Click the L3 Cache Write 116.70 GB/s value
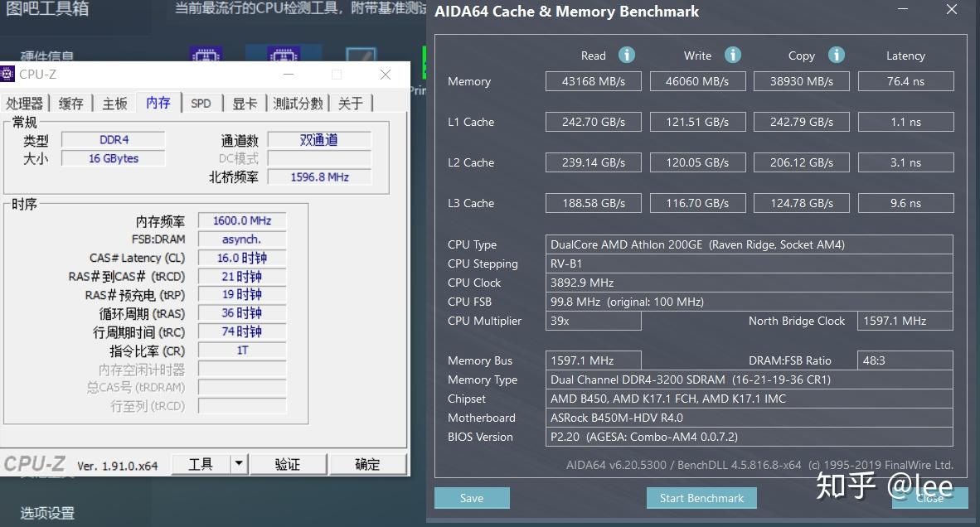The height and width of the screenshot is (527, 980). [x=697, y=203]
